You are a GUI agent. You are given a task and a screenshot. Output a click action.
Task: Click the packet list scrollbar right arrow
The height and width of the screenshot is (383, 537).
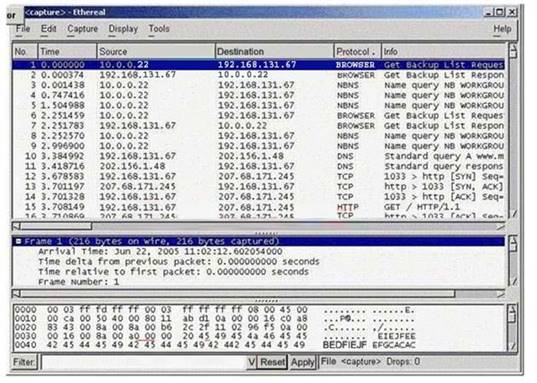pyautogui.click(x=501, y=226)
